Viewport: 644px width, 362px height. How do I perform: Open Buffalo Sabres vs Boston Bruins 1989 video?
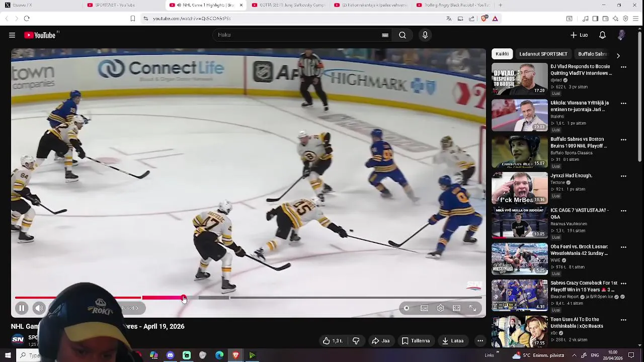[x=579, y=142]
